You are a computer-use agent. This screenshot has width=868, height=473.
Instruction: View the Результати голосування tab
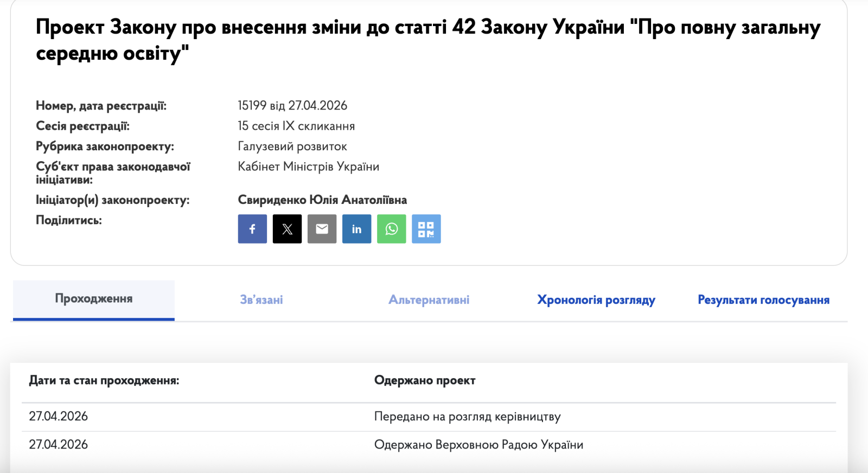(x=763, y=300)
